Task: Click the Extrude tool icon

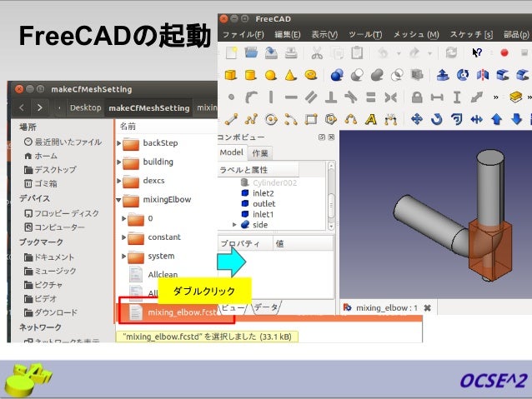Action: [443, 75]
